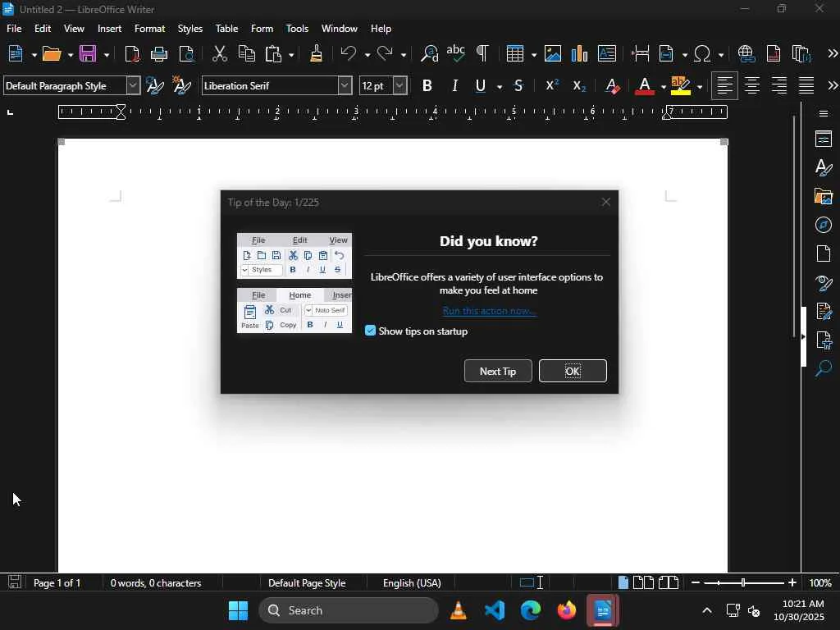Insert Image icon

(x=552, y=54)
